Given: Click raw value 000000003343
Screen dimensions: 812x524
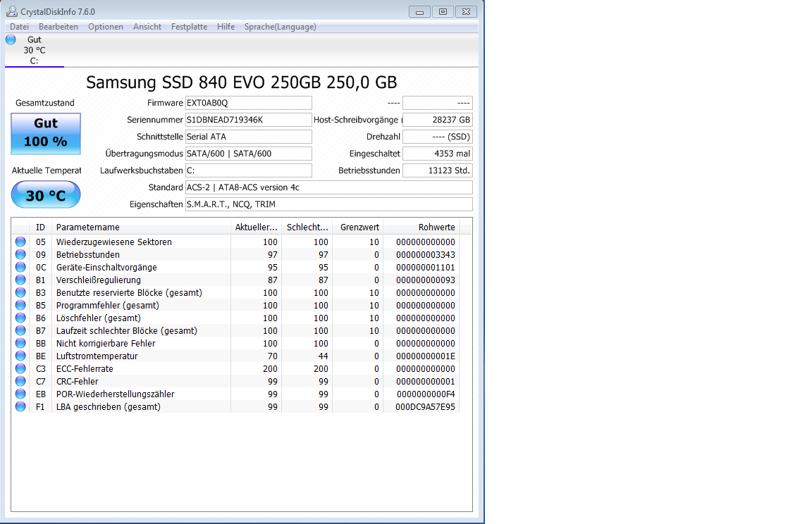Looking at the screenshot, I should (426, 254).
